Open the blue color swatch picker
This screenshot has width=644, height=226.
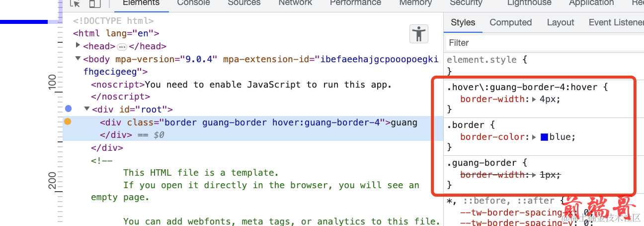pyautogui.click(x=544, y=137)
